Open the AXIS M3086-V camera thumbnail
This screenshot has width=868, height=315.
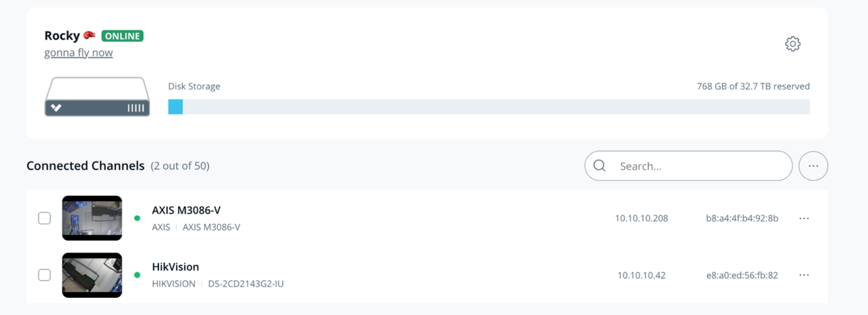click(x=92, y=218)
